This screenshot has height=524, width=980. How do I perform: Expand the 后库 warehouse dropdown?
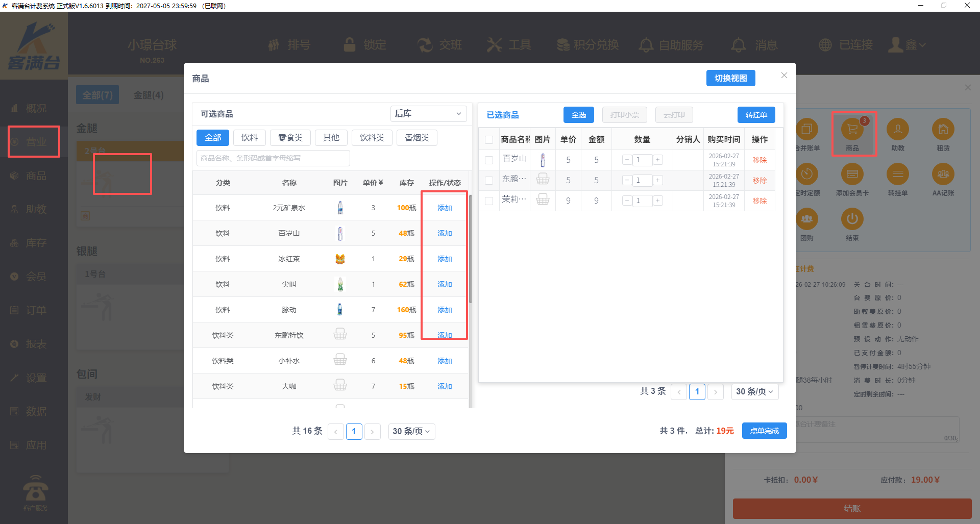point(428,114)
